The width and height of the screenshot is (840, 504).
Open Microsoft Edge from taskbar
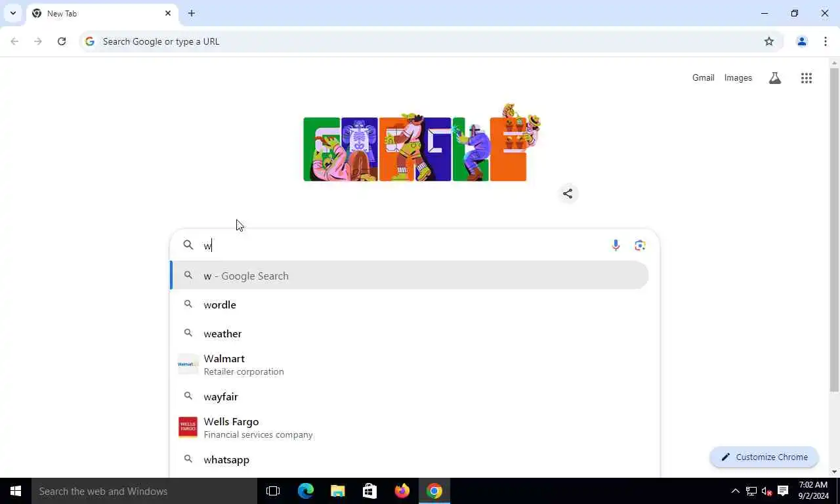point(306,491)
